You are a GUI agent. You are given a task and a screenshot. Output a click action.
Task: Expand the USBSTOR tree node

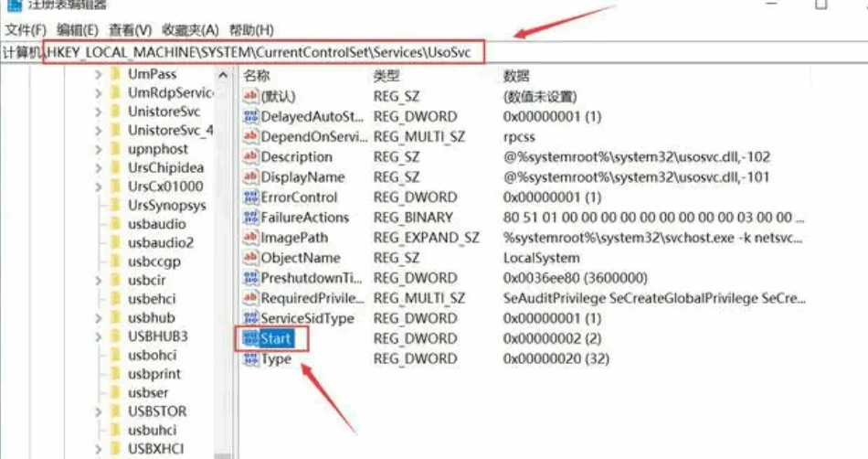(x=99, y=411)
